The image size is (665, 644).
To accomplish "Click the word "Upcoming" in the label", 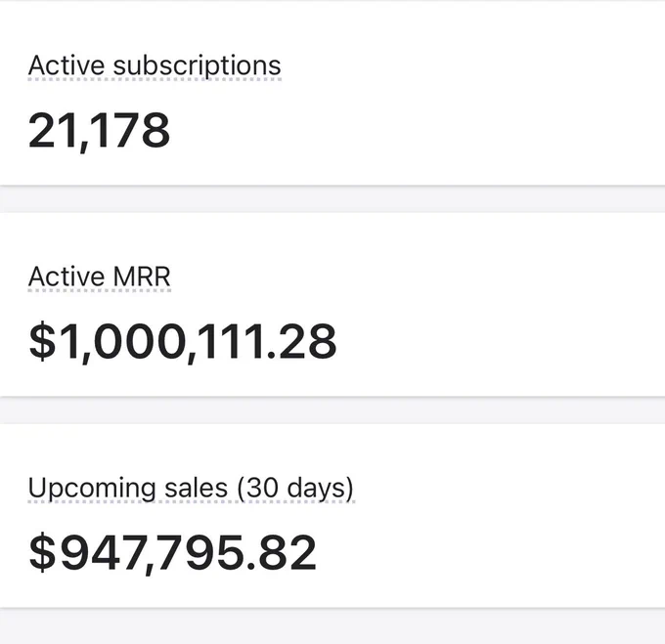I will coord(92,489).
